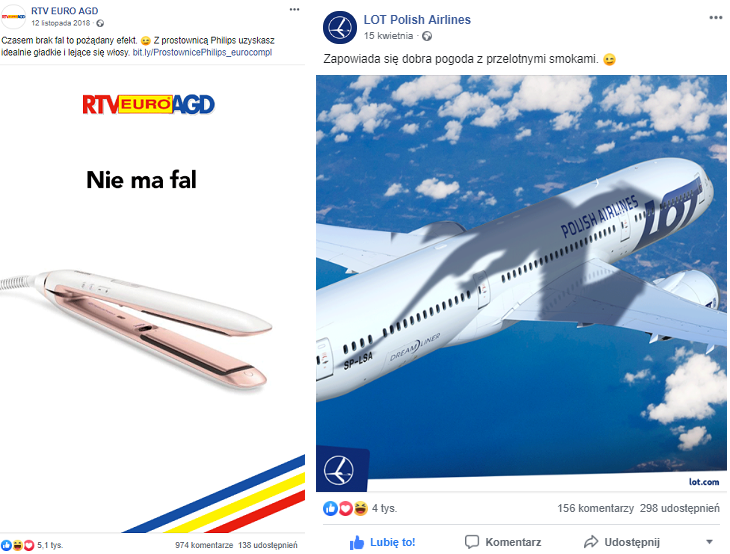Open the RTV EURO AGD post options menu
The height and width of the screenshot is (554, 730).
[x=294, y=9]
